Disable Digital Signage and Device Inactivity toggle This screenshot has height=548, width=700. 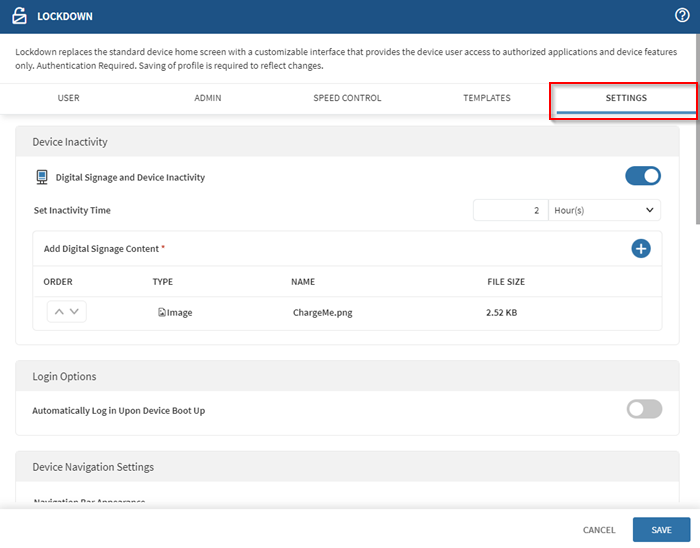pyautogui.click(x=643, y=176)
